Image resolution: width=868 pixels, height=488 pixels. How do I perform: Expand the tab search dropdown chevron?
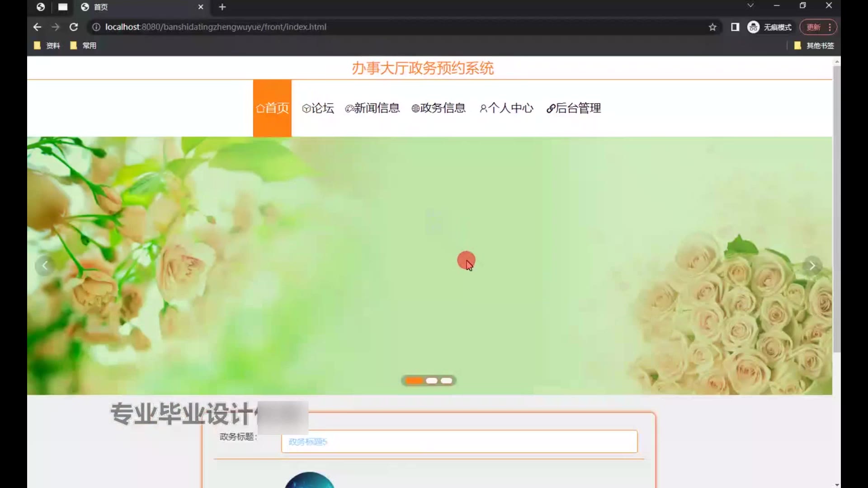(x=750, y=5)
